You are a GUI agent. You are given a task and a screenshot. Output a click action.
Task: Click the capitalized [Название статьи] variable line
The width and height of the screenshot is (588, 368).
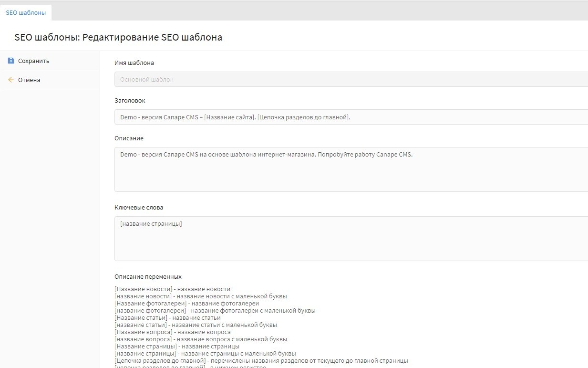[167, 317]
